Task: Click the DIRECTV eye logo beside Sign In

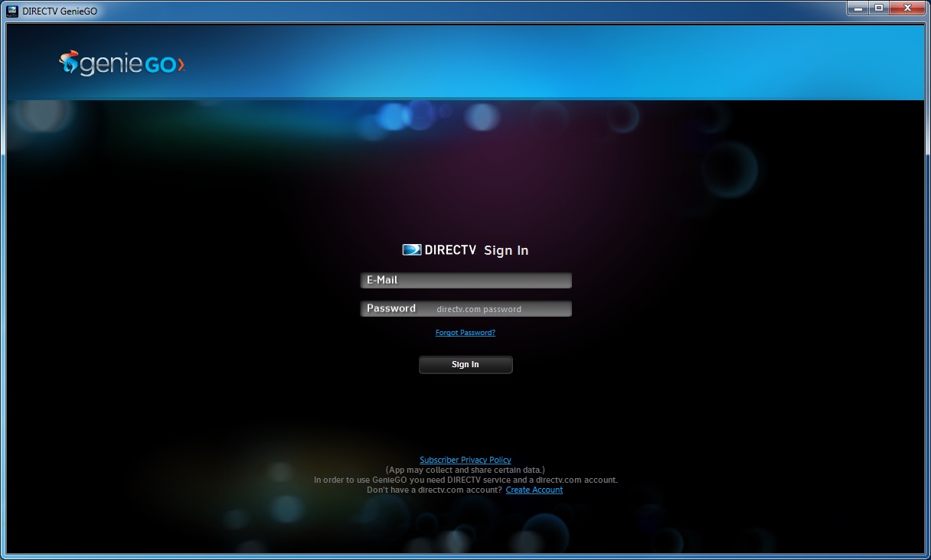Action: (412, 249)
